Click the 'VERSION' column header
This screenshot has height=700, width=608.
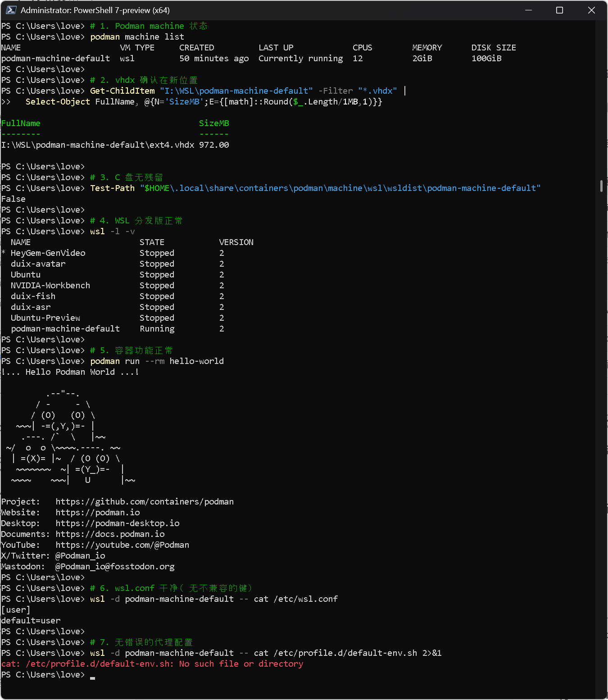[236, 242]
